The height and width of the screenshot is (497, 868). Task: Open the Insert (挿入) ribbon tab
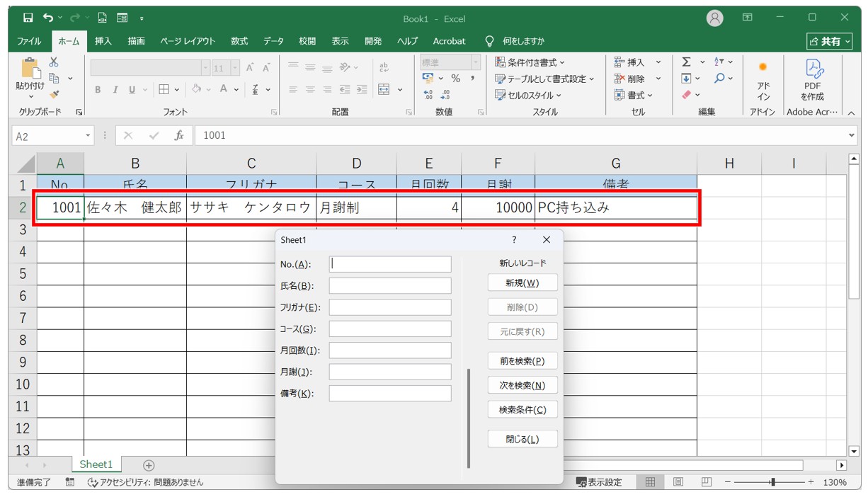click(x=103, y=41)
